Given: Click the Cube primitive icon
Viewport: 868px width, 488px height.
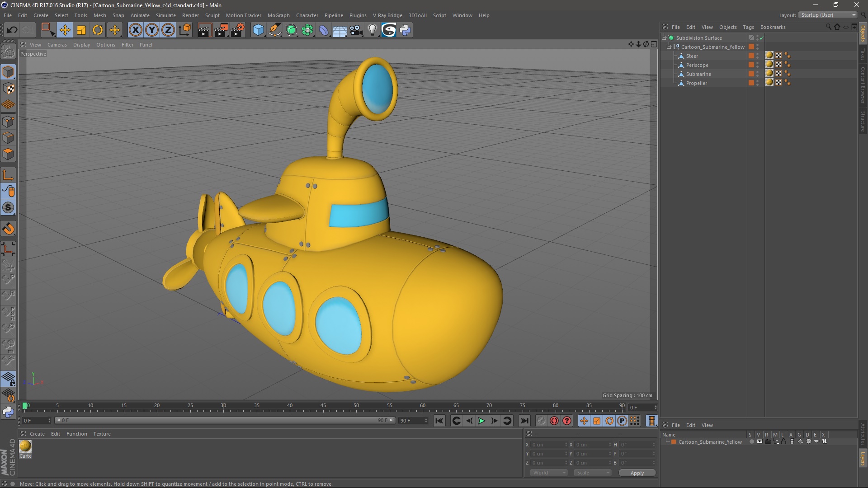Looking at the screenshot, I should [258, 30].
